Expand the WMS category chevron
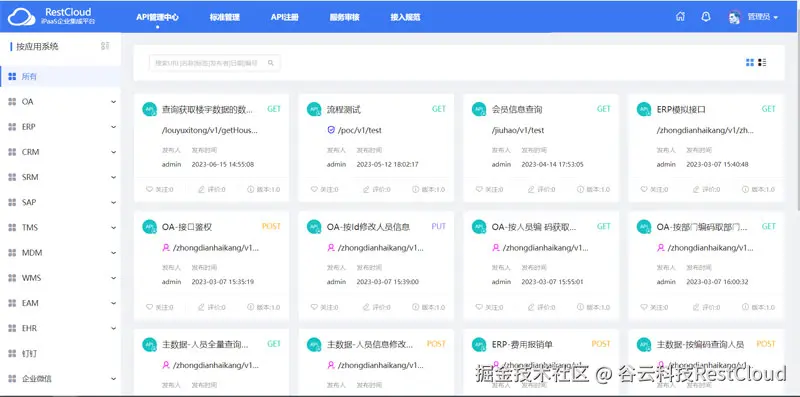 pos(113,278)
